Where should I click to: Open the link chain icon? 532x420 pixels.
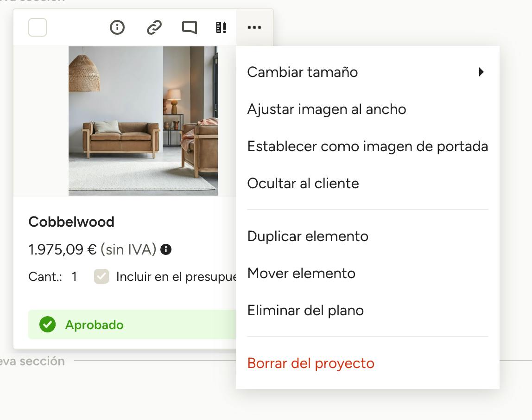tap(154, 27)
